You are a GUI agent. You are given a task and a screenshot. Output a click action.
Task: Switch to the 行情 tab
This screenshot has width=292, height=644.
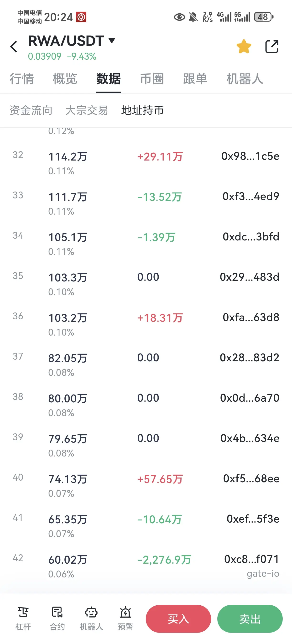[x=22, y=79]
